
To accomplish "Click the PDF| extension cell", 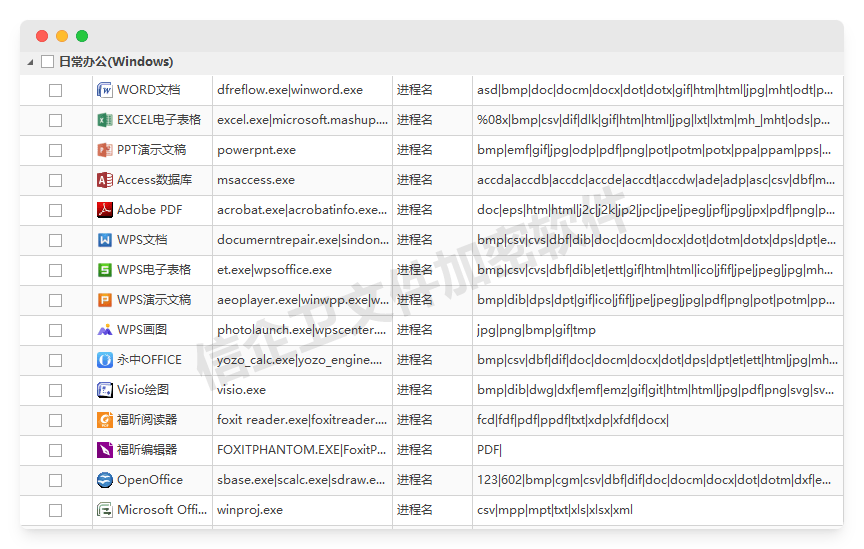I will click(489, 450).
